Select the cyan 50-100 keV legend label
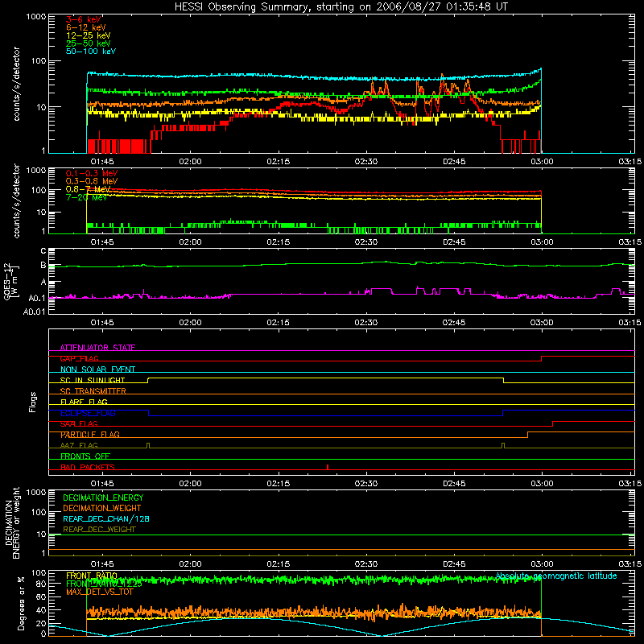 click(x=91, y=52)
